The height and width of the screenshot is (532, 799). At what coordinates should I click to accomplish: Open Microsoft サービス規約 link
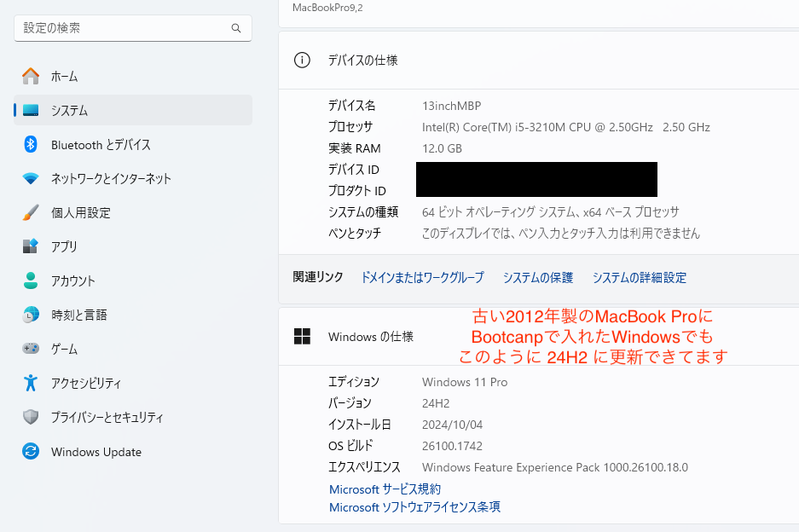385,489
